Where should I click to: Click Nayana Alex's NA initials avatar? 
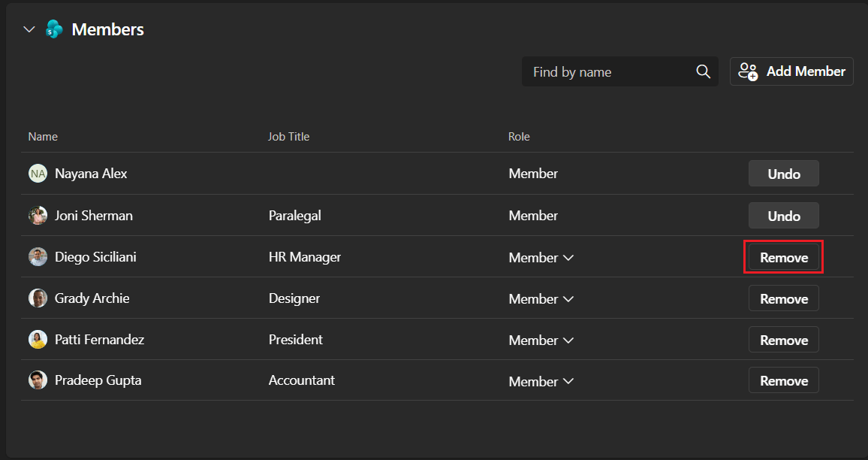[x=38, y=174]
